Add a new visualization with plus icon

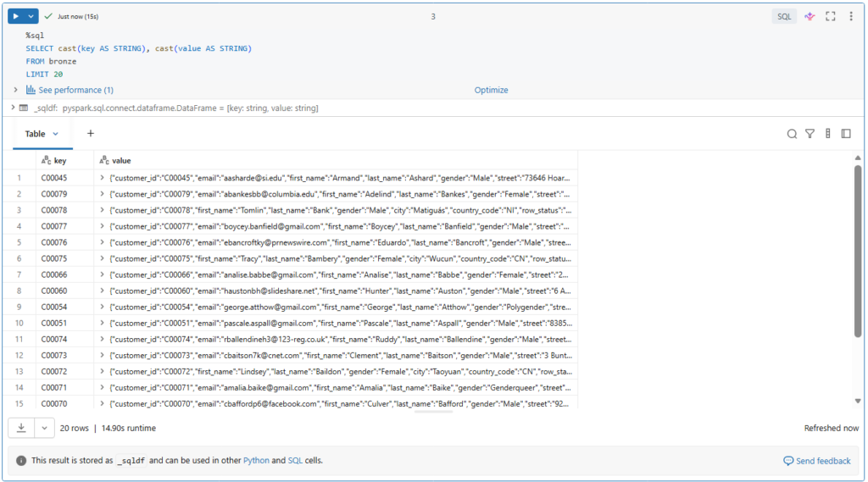coord(91,134)
